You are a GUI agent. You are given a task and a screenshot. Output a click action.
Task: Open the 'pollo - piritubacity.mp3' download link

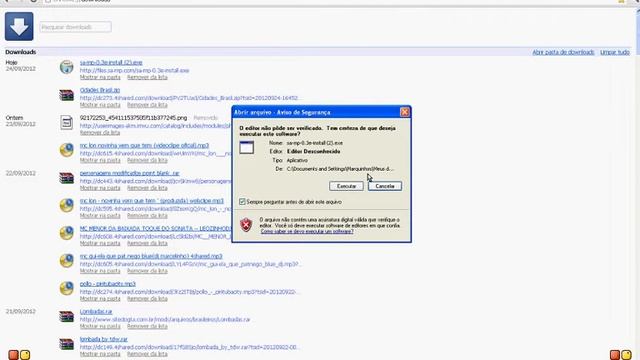coord(108,284)
